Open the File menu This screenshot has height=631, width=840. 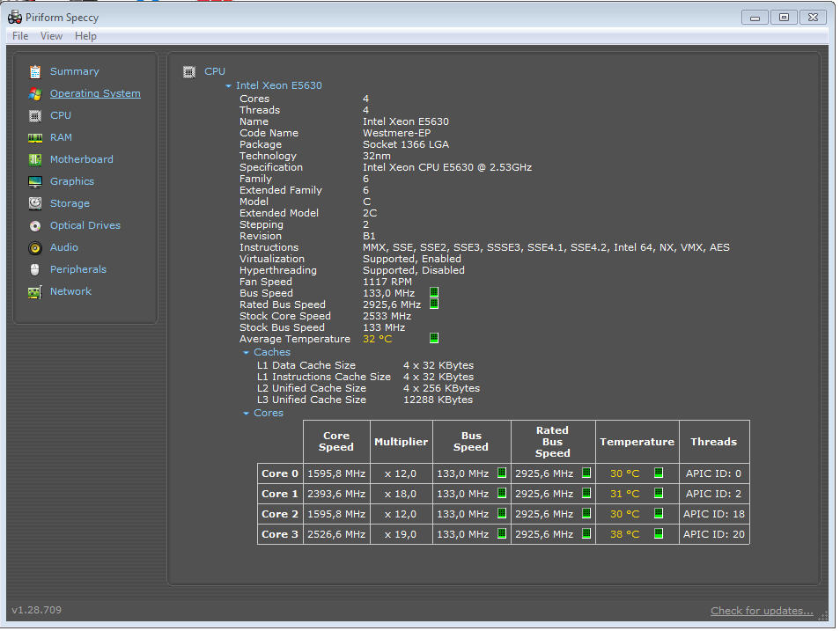click(20, 36)
